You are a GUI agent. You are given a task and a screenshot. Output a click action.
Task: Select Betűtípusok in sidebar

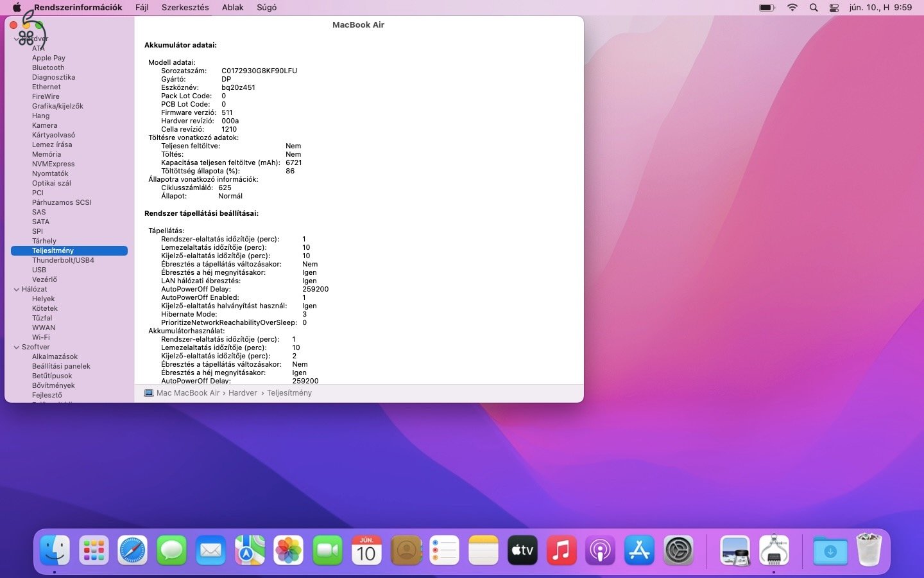(52, 376)
